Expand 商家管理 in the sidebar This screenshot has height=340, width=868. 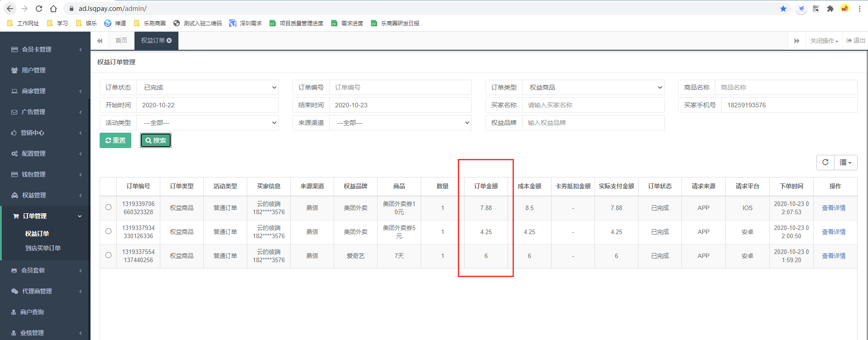tap(45, 91)
